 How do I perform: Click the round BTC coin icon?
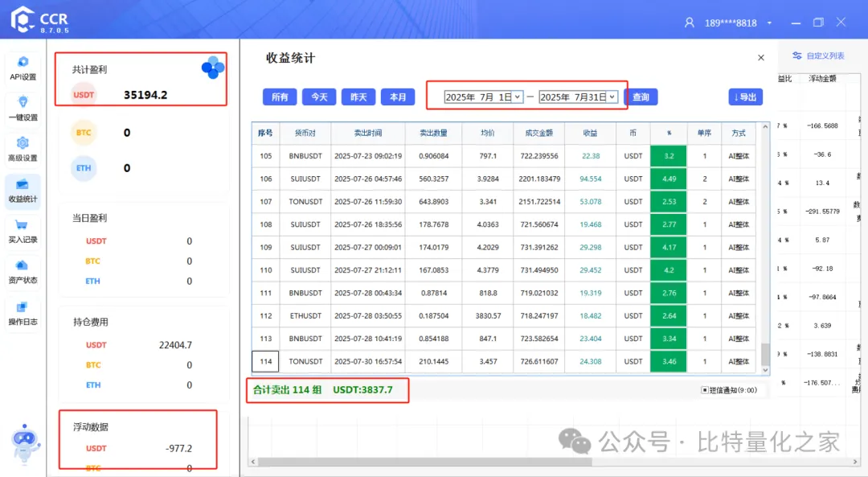pos(84,133)
